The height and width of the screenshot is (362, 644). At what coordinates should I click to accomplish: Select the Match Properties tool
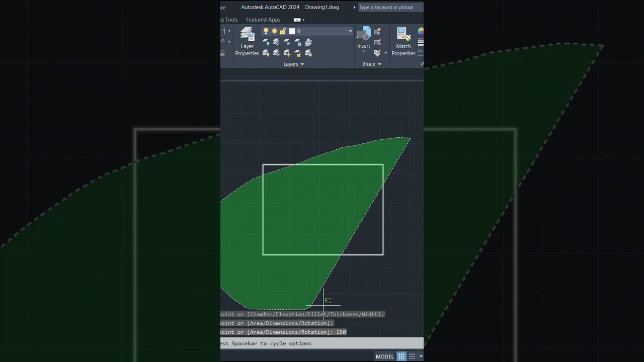404,42
